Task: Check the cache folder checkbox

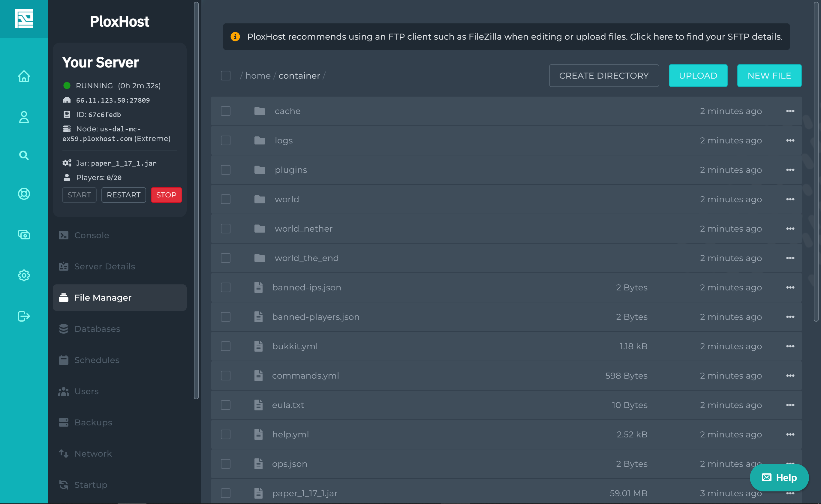Action: (x=226, y=111)
